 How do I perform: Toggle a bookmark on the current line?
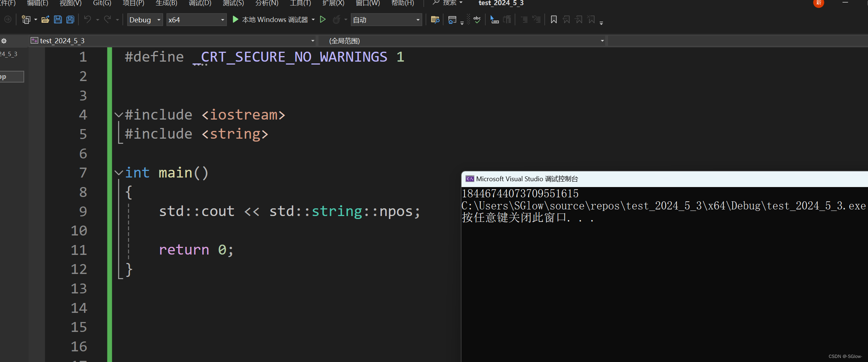tap(553, 19)
